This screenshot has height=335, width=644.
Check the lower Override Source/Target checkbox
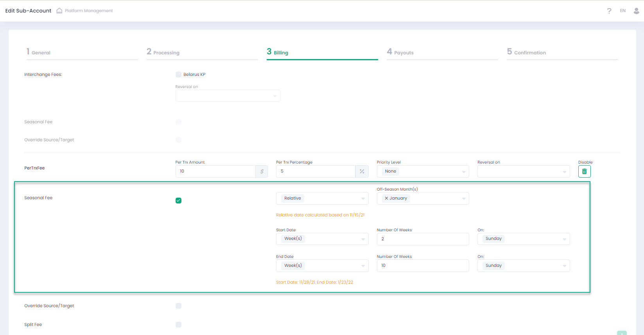click(x=178, y=306)
